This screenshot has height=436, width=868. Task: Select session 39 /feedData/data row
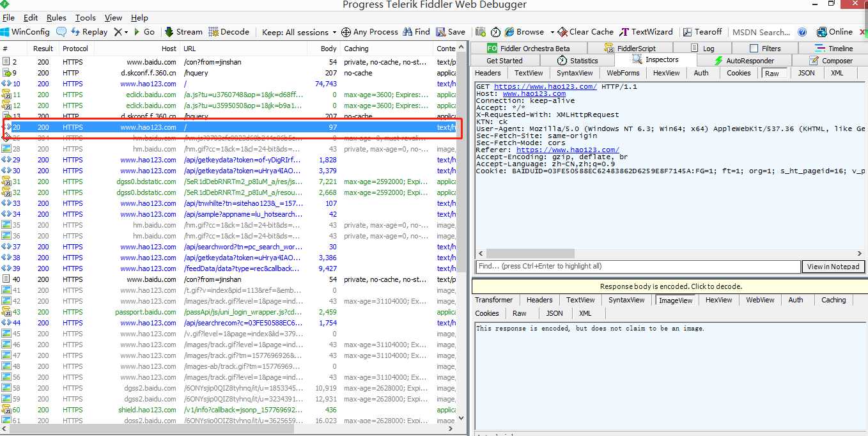tap(228, 269)
